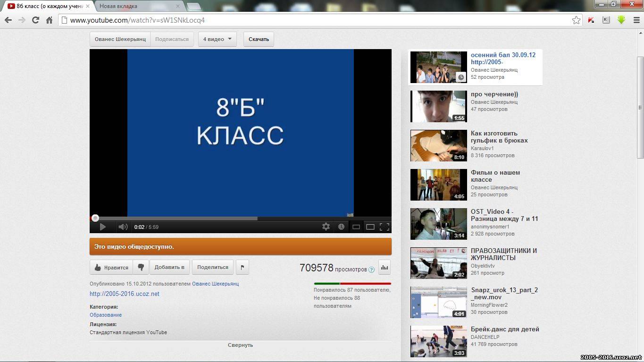Switch to the Новая вкладка tab
The width and height of the screenshot is (644, 362).
(137, 6)
